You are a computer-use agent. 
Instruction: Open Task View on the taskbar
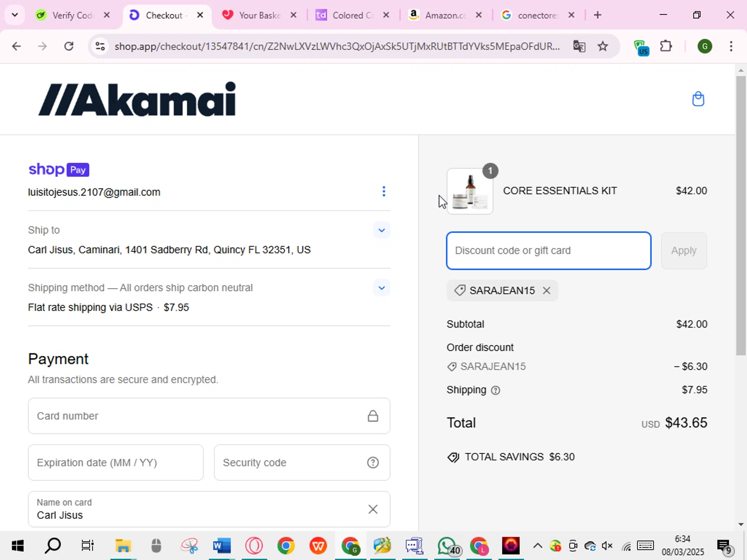pos(88,546)
